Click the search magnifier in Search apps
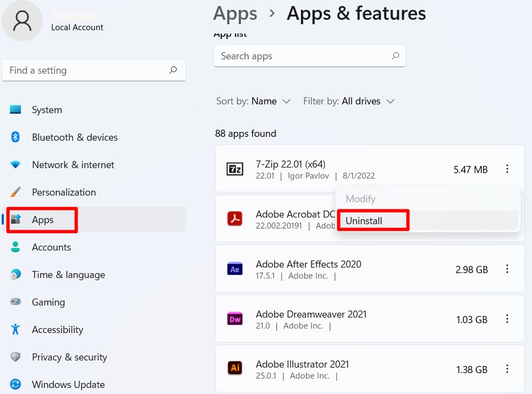 coord(395,56)
